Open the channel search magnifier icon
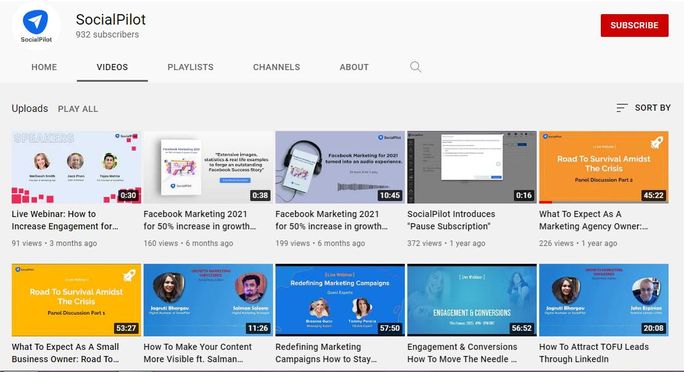The height and width of the screenshot is (372, 684). (415, 67)
